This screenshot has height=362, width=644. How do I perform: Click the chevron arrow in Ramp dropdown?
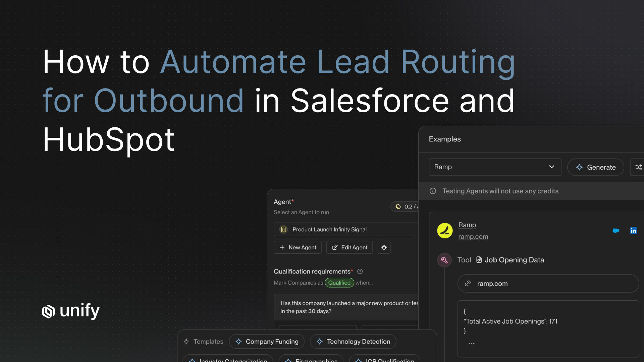click(551, 167)
